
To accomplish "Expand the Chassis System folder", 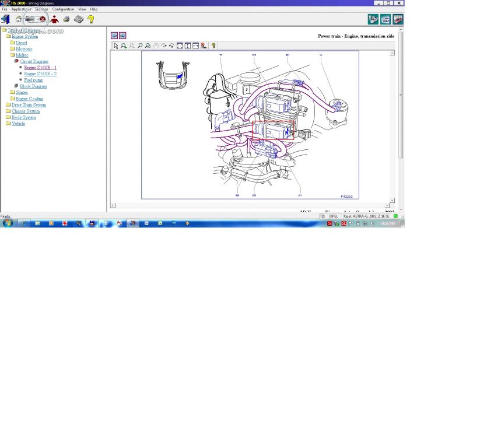I will click(x=9, y=111).
